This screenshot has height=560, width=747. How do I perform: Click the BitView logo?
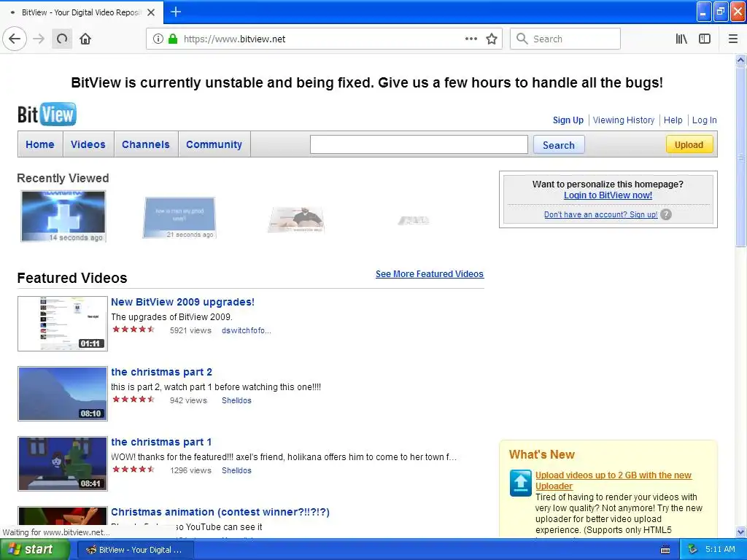pyautogui.click(x=47, y=114)
